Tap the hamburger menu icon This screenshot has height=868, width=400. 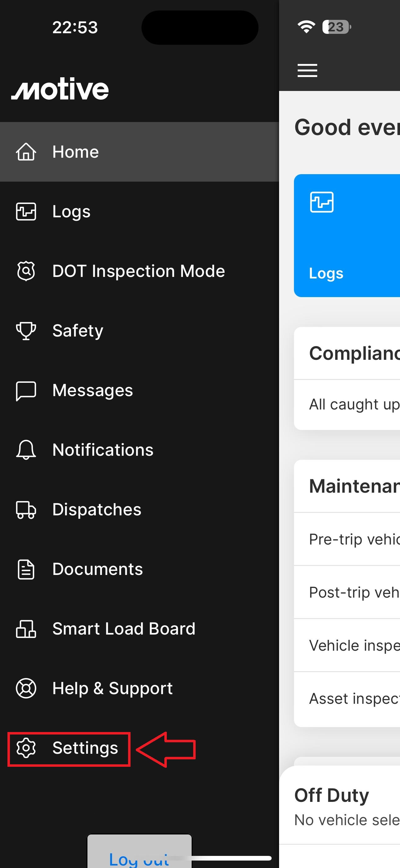coord(307,70)
